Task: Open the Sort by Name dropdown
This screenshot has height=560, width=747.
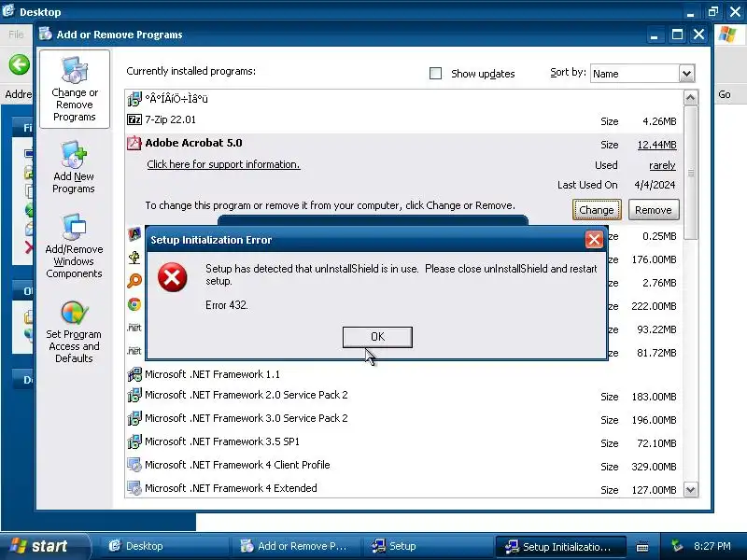Action: tap(686, 74)
